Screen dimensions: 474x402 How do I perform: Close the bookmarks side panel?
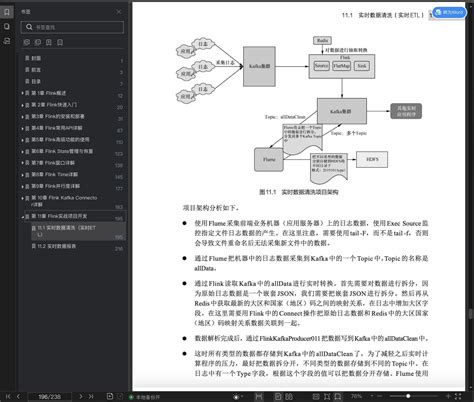(119, 12)
